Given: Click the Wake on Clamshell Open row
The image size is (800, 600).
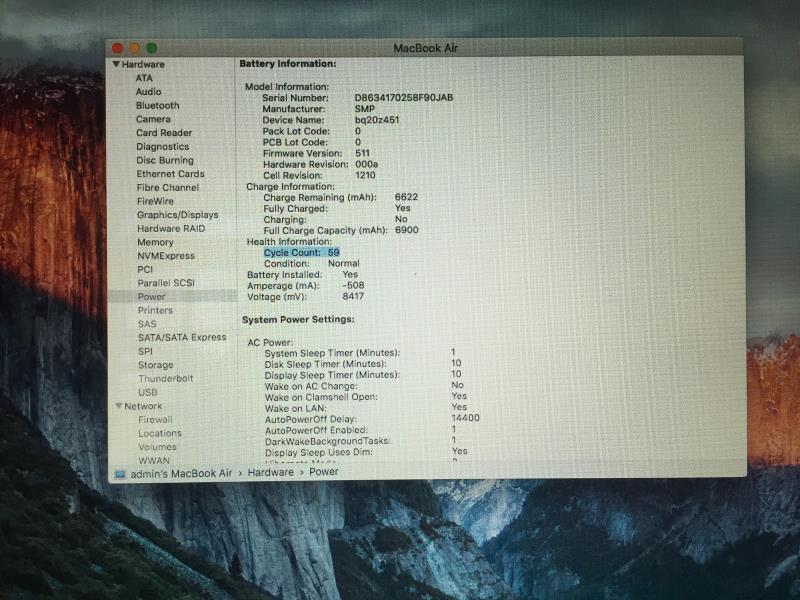Looking at the screenshot, I should 366,396.
